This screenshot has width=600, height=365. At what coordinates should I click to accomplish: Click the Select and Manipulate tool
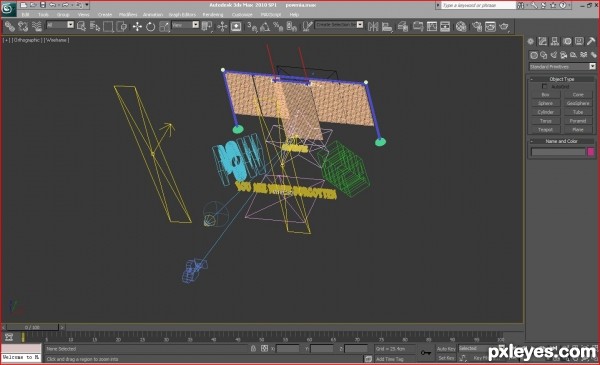tap(222, 26)
